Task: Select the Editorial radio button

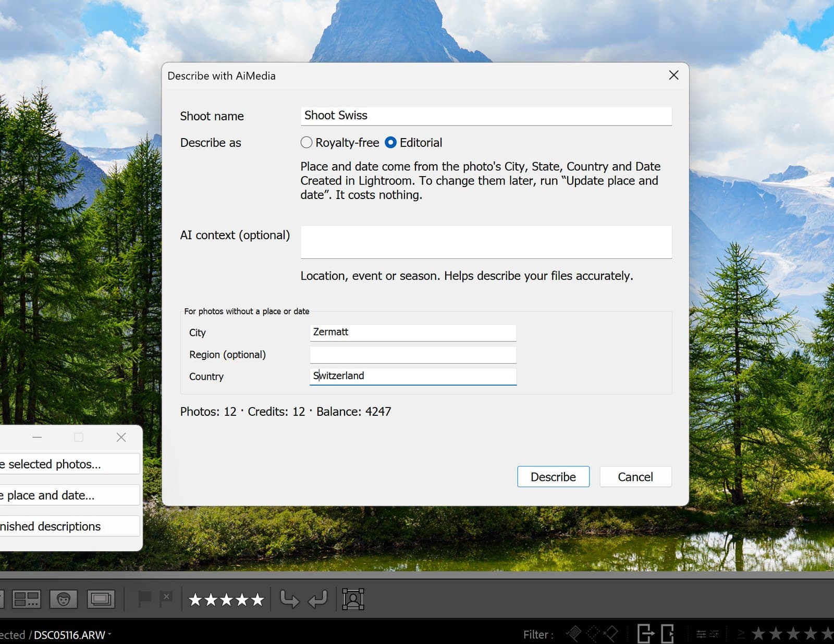Action: click(413, 143)
